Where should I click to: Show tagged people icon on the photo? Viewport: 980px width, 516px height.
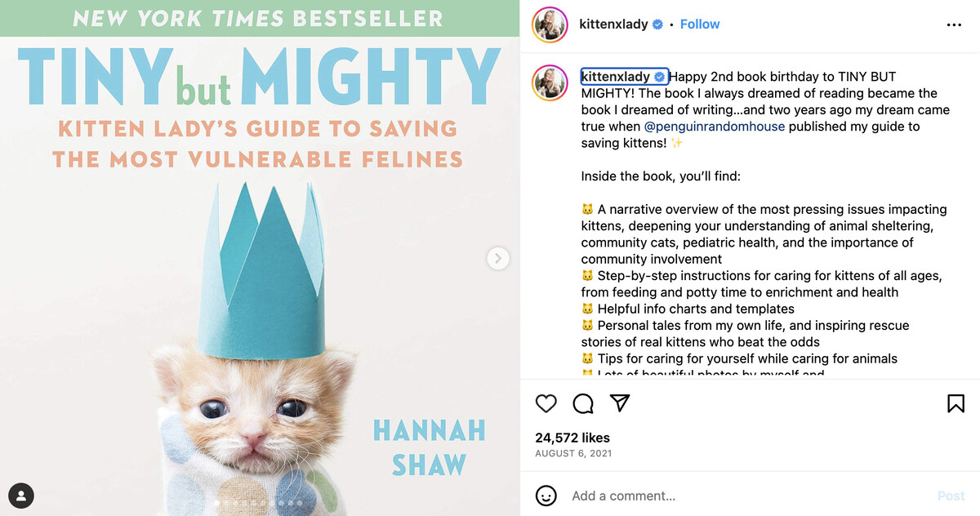click(x=21, y=495)
